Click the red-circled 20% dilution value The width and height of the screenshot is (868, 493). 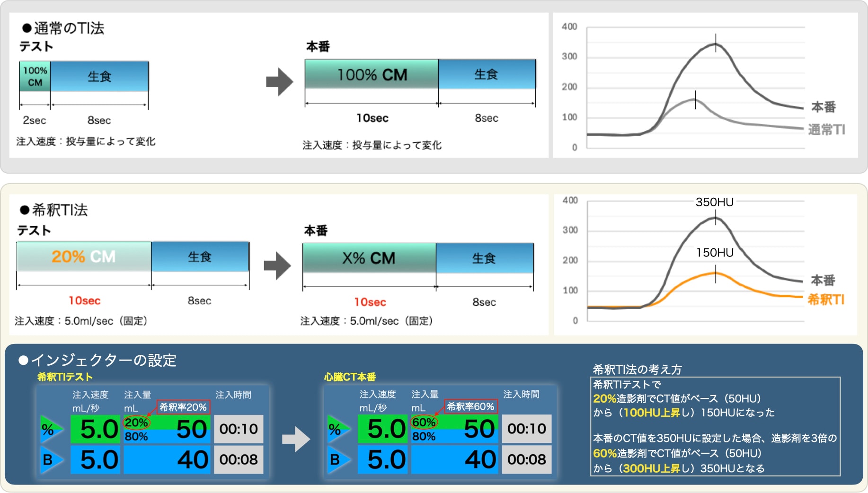pos(136,423)
